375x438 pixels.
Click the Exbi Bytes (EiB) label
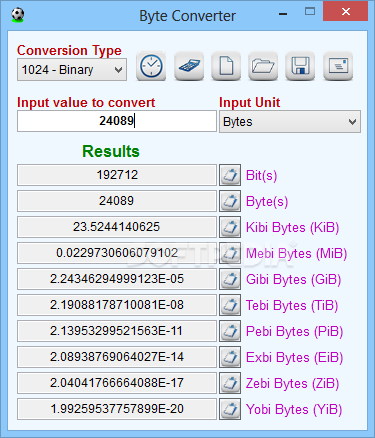pyautogui.click(x=294, y=358)
